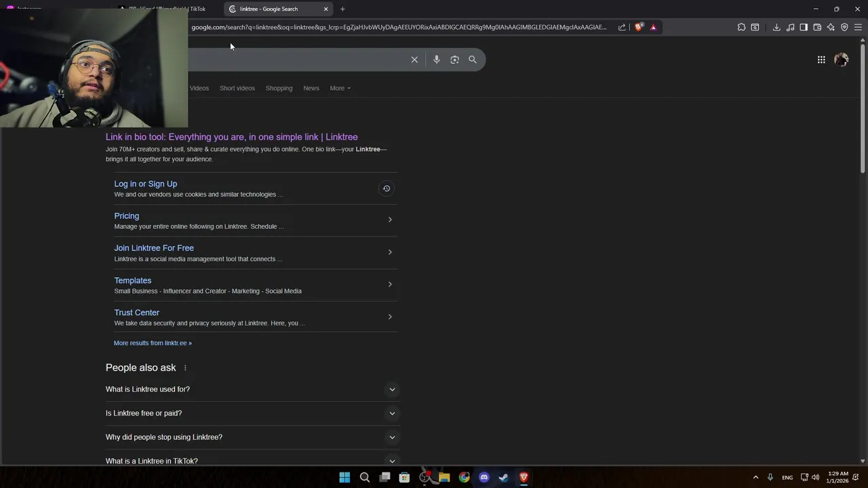Open Brave Rewards triangle icon

[x=653, y=27]
